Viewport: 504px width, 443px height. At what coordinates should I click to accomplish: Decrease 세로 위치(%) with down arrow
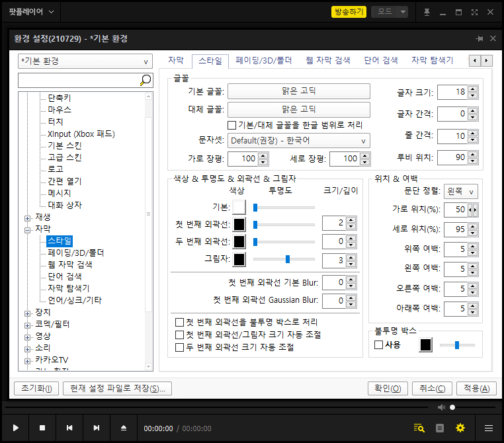[x=472, y=233]
